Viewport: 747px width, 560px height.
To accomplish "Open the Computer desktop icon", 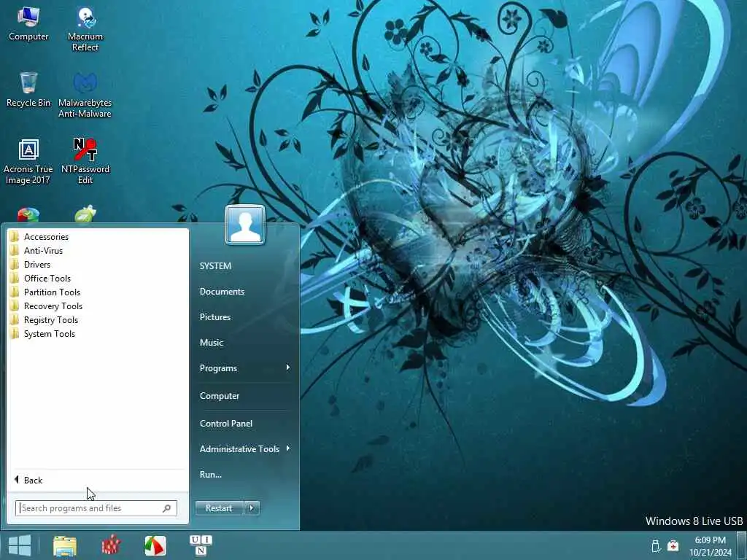I will 28,24.
